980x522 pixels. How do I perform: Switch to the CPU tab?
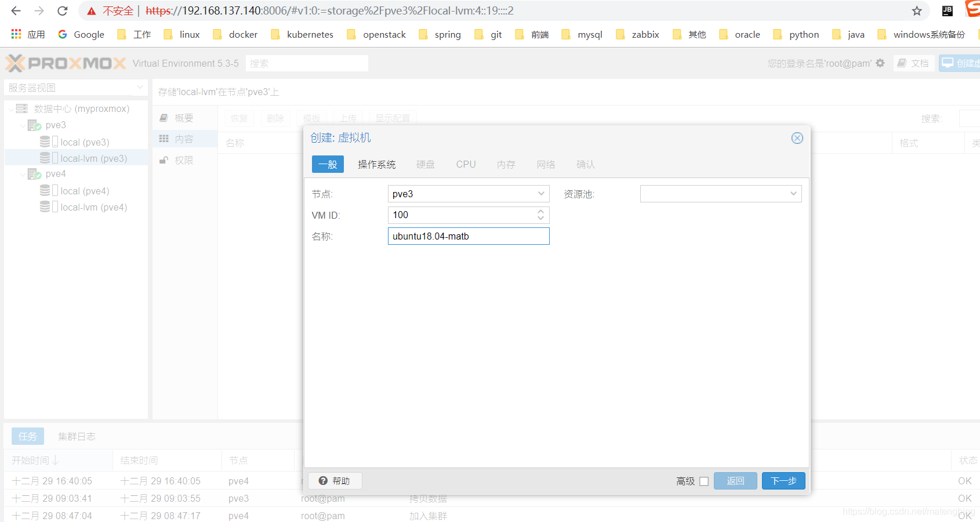pyautogui.click(x=466, y=164)
